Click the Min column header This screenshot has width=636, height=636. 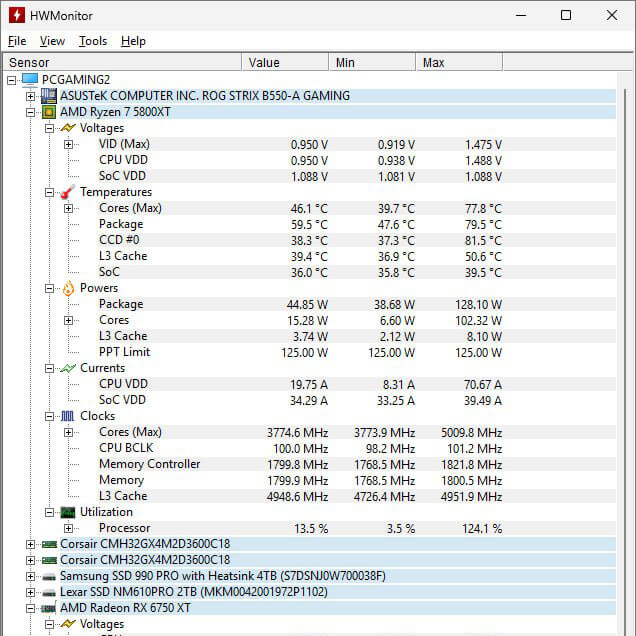372,62
